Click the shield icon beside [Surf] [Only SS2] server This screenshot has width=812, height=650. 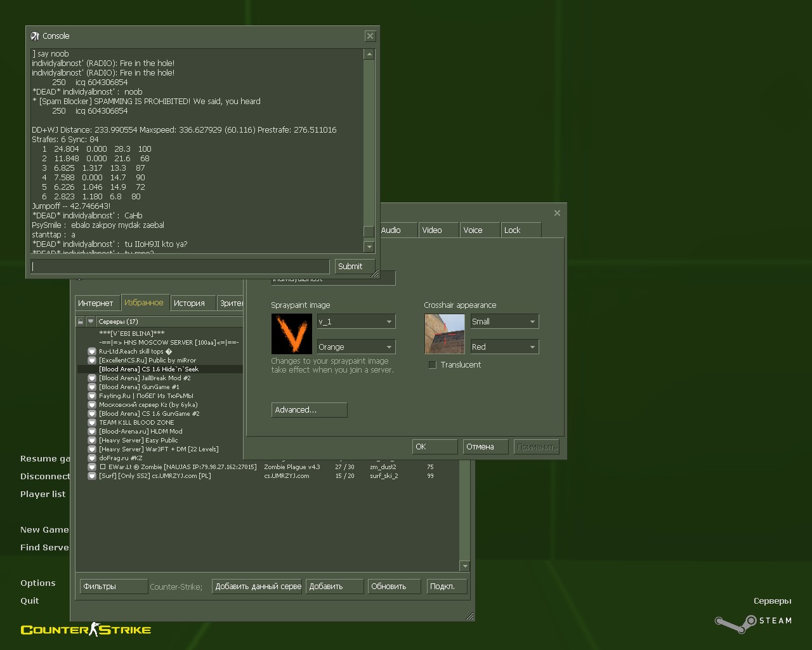click(x=92, y=476)
